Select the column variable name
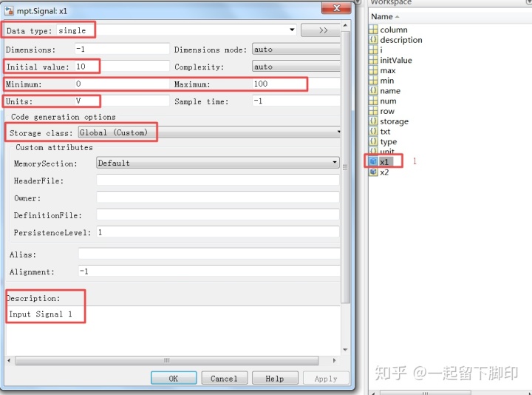 (394, 30)
